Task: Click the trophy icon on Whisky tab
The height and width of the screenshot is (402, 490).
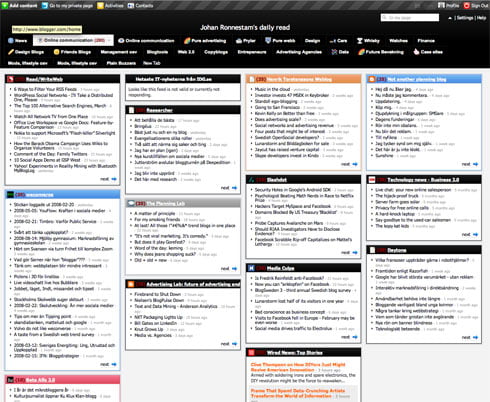Action: 360,41
